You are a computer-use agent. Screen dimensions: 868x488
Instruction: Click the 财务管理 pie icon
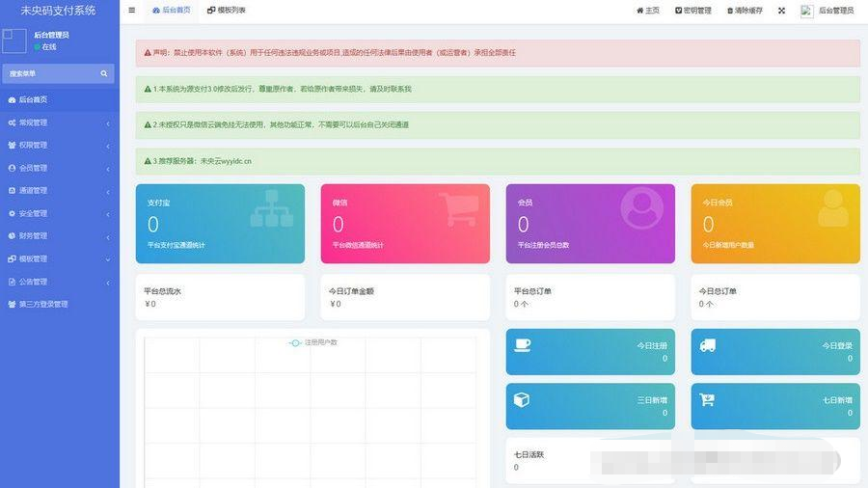(x=12, y=235)
